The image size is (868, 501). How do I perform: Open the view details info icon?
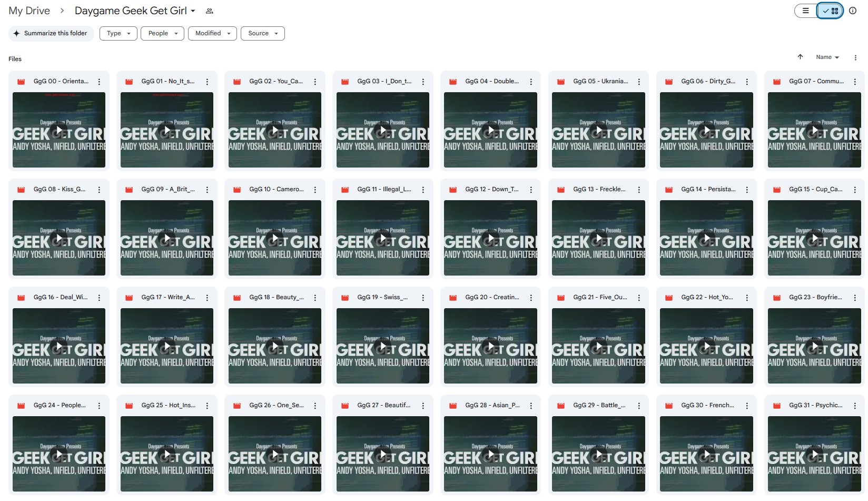pos(853,11)
